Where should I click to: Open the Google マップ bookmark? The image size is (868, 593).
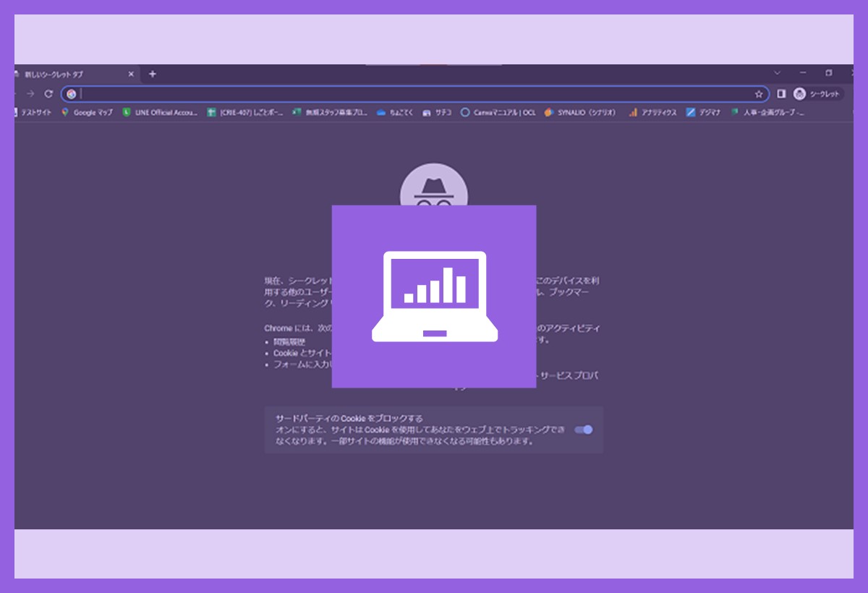[x=88, y=113]
